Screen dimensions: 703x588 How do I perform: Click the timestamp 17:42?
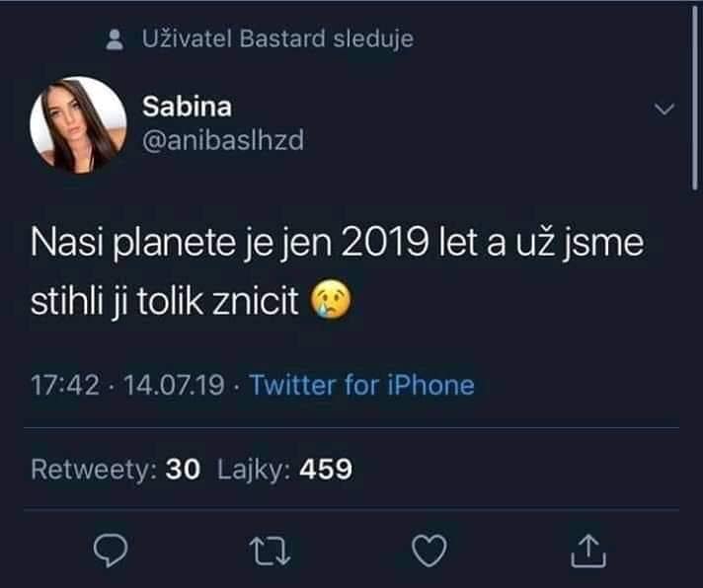[65, 385]
